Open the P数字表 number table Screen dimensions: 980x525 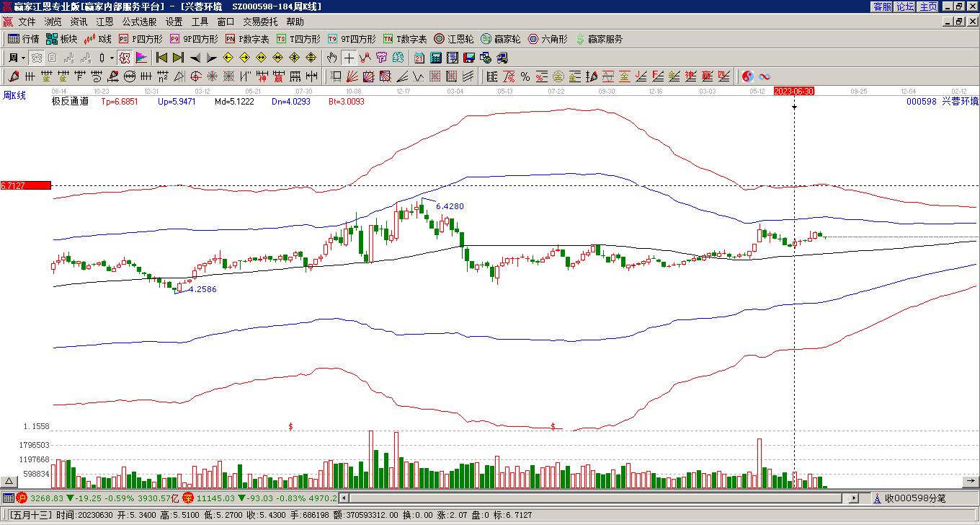[247, 39]
